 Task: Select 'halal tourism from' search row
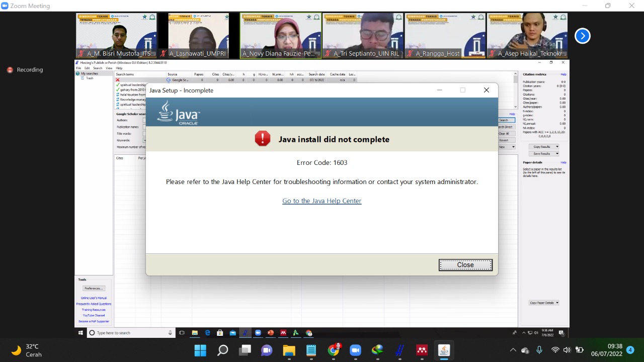131,95
